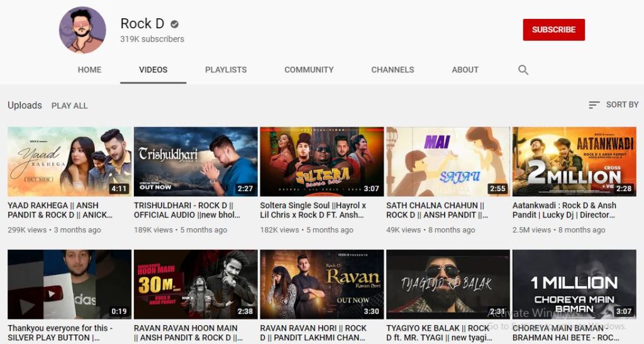This screenshot has width=644, height=344.
Task: Play the Trishuldhari video thumbnail
Action: pos(196,162)
